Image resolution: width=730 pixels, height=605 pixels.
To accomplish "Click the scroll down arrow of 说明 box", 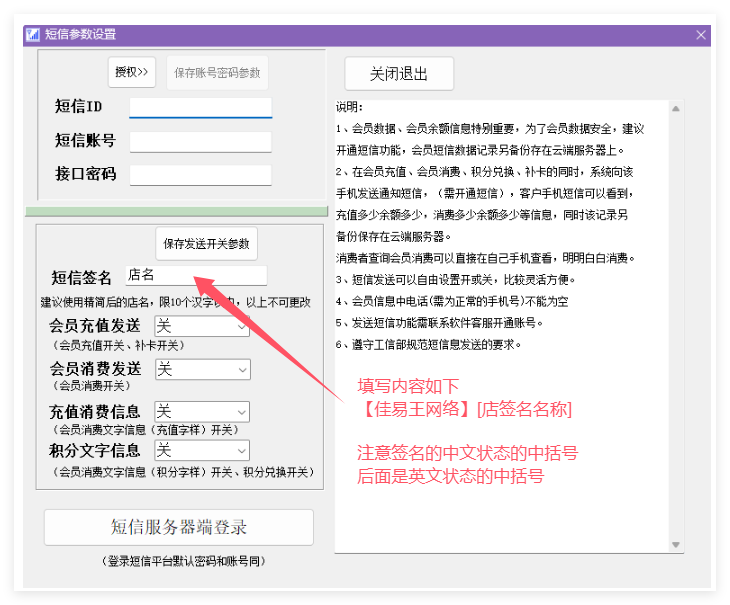I will click(x=676, y=544).
